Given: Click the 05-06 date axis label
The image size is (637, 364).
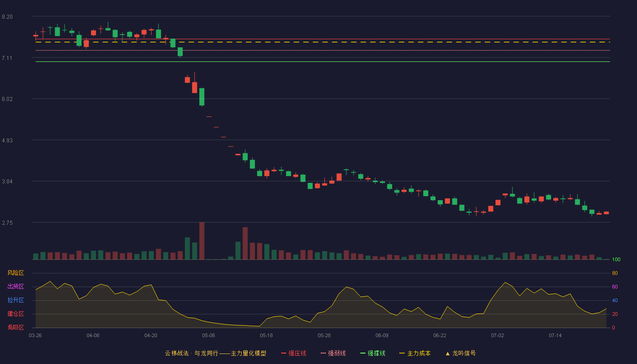Looking at the screenshot, I should coord(208,335).
